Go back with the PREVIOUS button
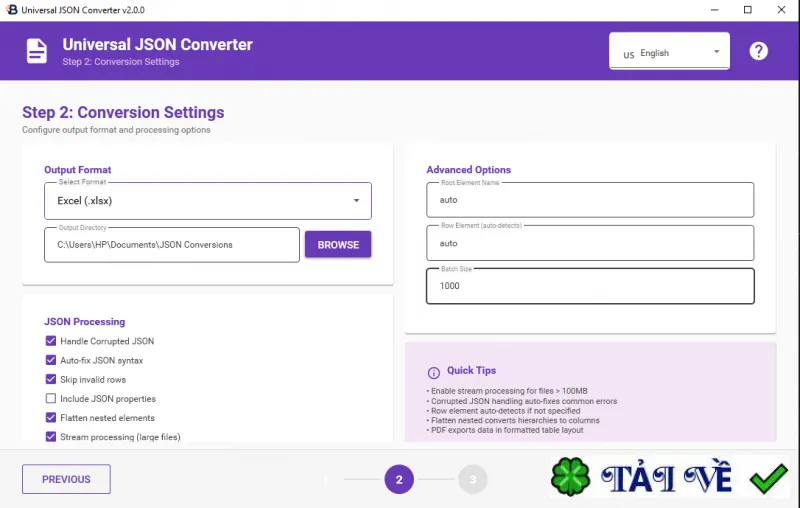Image resolution: width=800 pixels, height=508 pixels. (66, 479)
